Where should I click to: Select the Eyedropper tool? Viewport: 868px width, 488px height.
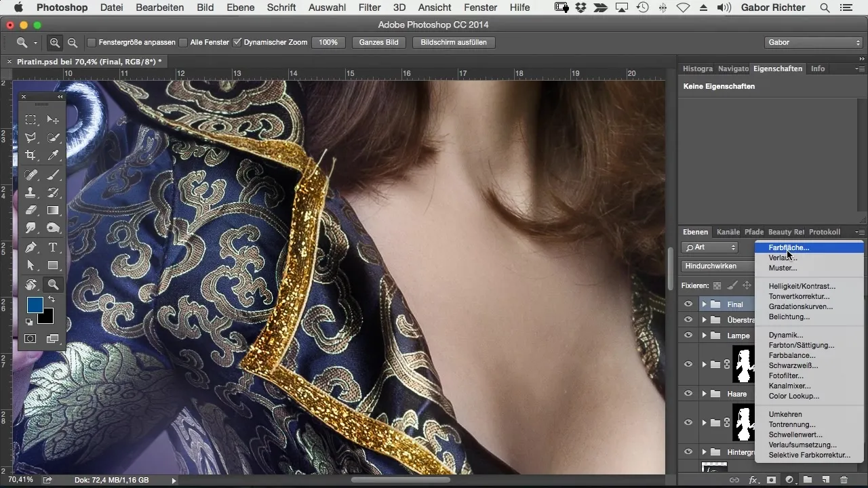(x=53, y=156)
